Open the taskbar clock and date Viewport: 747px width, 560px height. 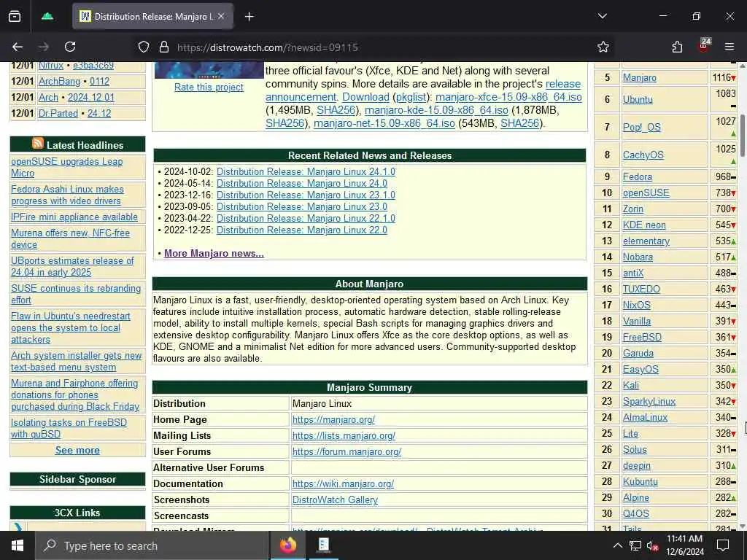click(x=685, y=545)
